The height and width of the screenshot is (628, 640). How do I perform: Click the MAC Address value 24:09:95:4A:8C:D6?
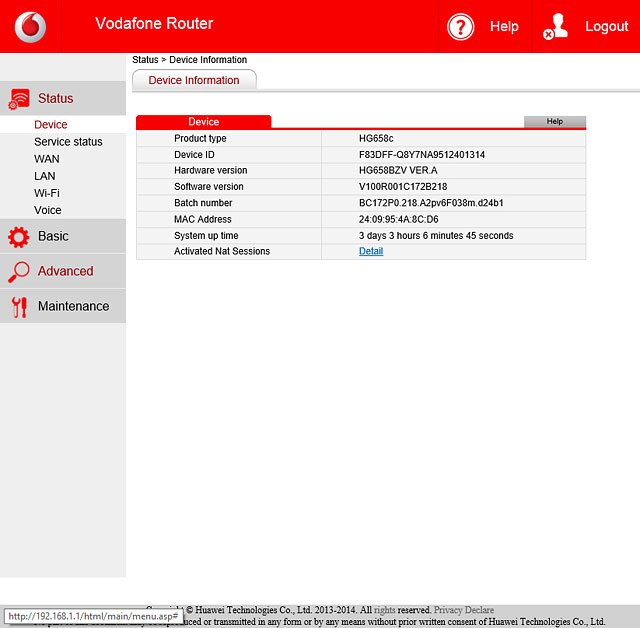click(399, 219)
